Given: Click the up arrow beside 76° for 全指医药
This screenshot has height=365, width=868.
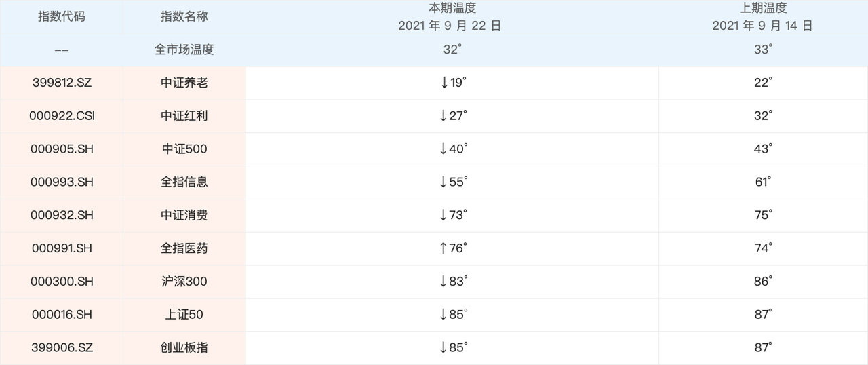Looking at the screenshot, I should pyautogui.click(x=445, y=248).
